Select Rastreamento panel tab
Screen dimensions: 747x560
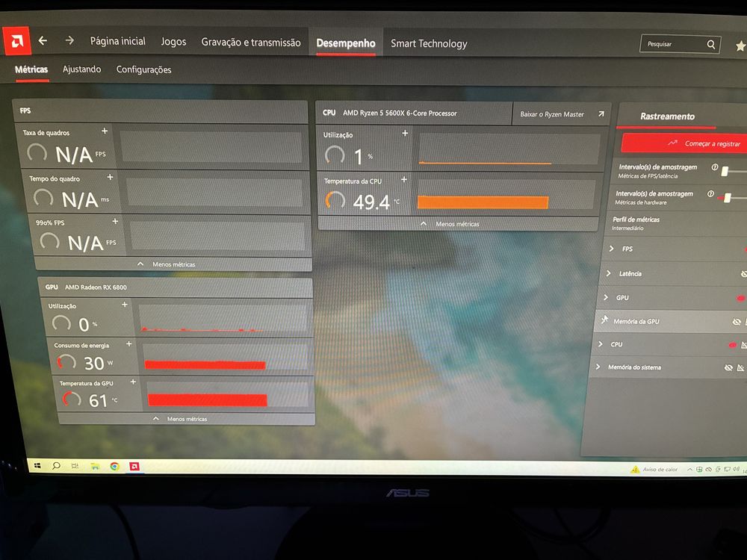pyautogui.click(x=667, y=116)
